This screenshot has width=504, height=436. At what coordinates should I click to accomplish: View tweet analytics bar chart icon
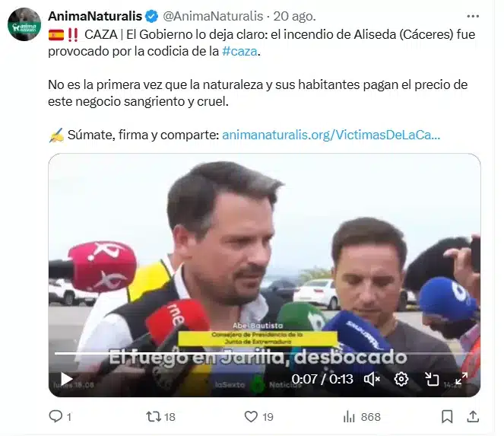pyautogui.click(x=349, y=417)
